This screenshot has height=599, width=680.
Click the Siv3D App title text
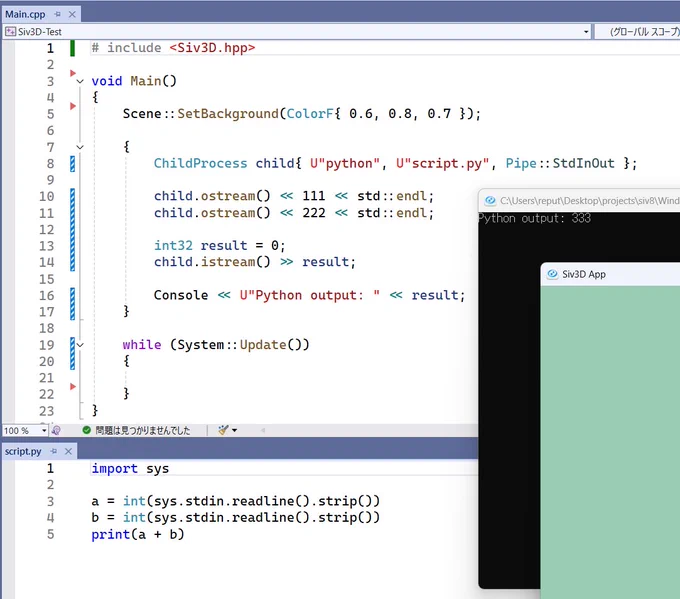(584, 274)
